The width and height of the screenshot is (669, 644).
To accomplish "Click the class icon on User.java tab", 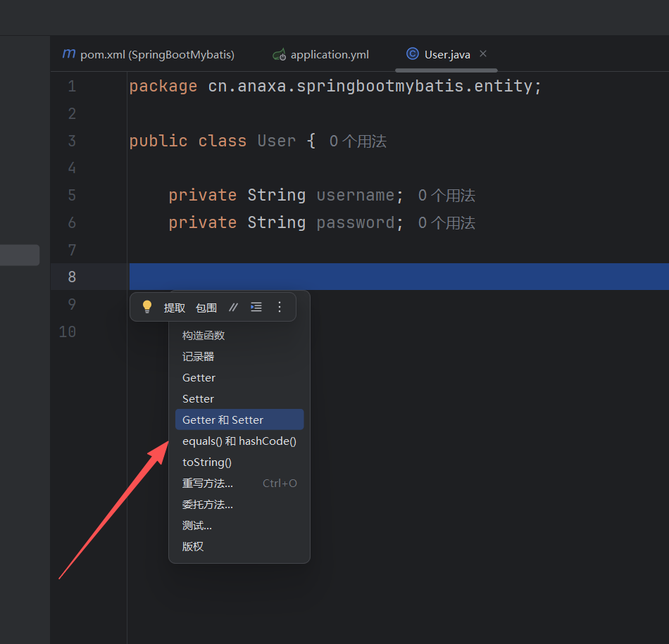I will pos(413,54).
